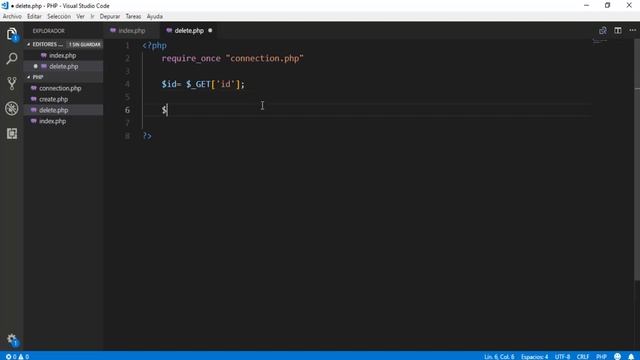Click line and column indicator in status bar
The height and width of the screenshot is (360, 640).
coord(499,357)
